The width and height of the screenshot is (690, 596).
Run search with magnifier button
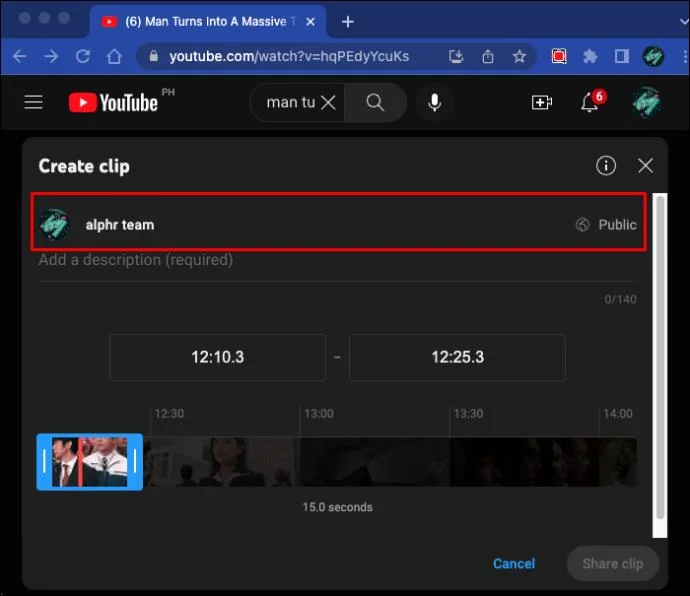pos(375,102)
